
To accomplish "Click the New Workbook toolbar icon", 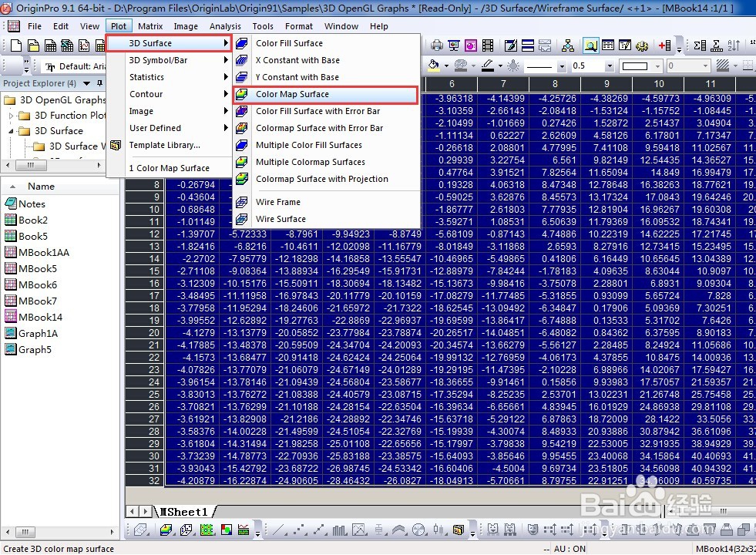I will [50, 45].
